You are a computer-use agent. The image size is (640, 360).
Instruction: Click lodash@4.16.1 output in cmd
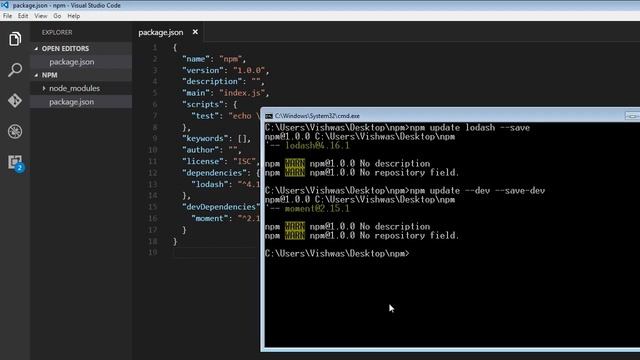point(317,146)
